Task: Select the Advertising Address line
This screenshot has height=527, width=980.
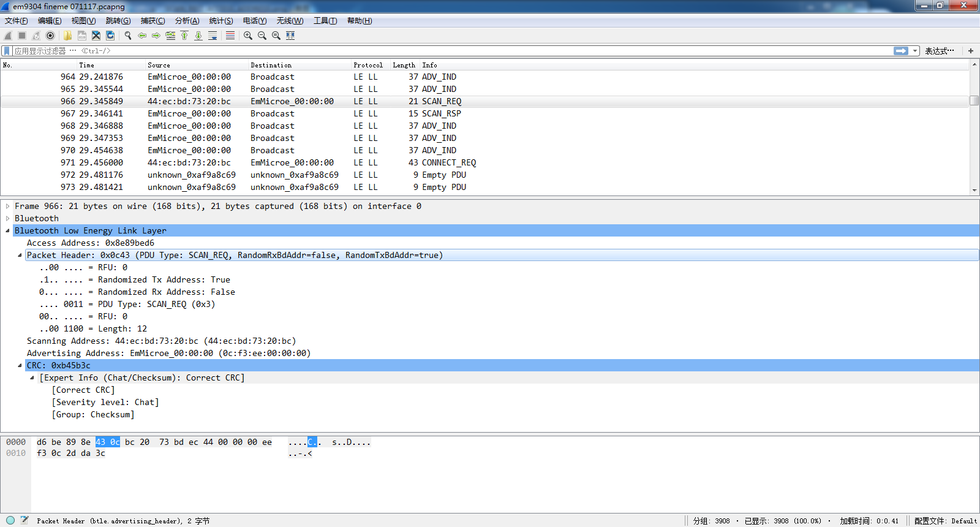Action: (168, 354)
